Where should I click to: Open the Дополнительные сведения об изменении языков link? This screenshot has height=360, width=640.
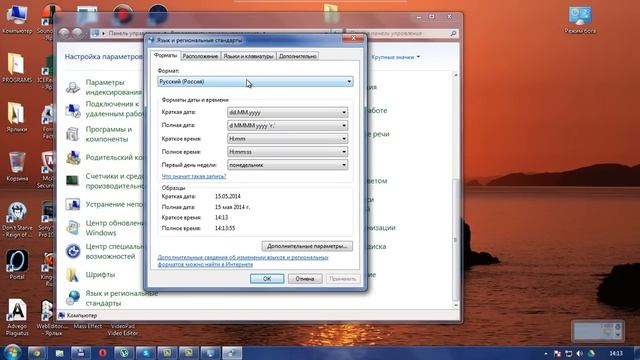tap(243, 261)
